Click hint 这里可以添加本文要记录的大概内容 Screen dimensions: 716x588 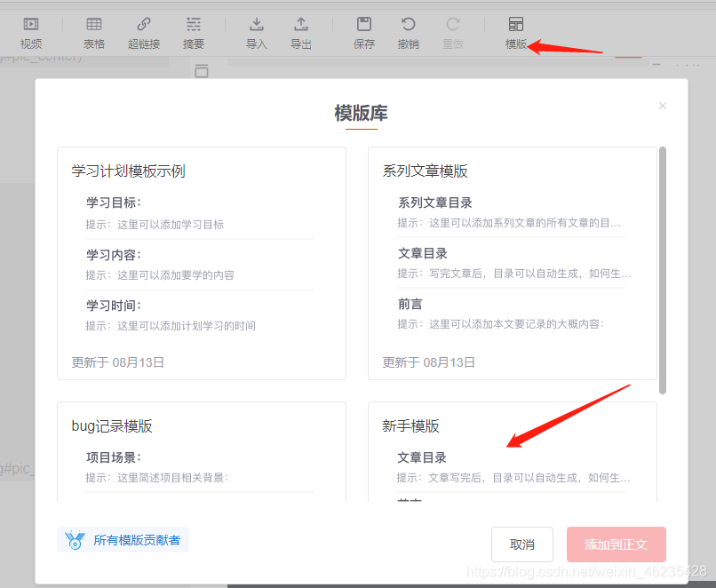[516, 323]
